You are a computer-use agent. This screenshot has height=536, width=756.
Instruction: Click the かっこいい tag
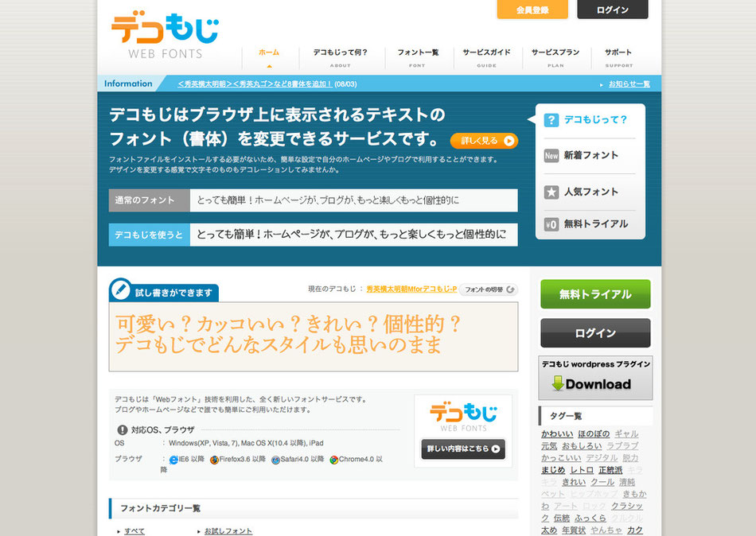[x=561, y=458]
